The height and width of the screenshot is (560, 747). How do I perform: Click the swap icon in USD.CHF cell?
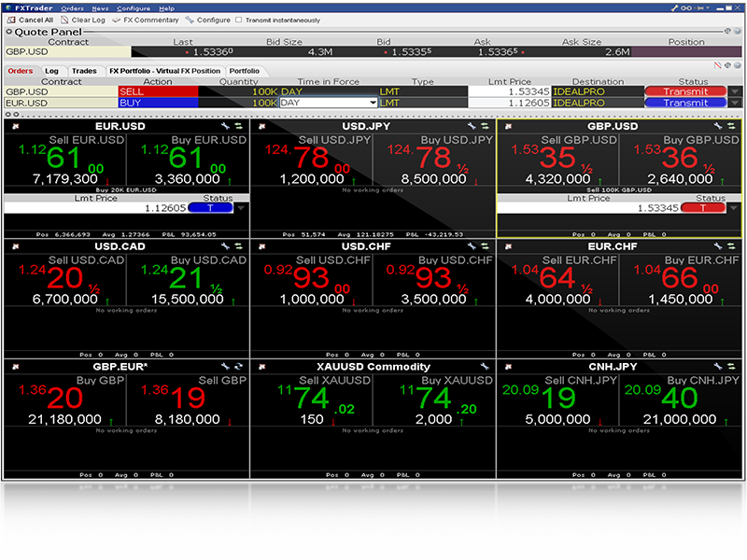[x=485, y=246]
